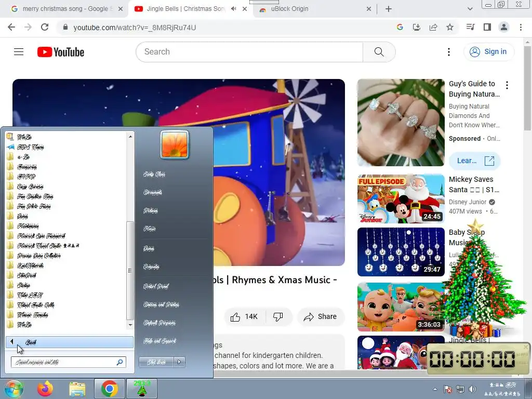Click Back in the Start menu
This screenshot has width=532, height=399.
coord(70,342)
